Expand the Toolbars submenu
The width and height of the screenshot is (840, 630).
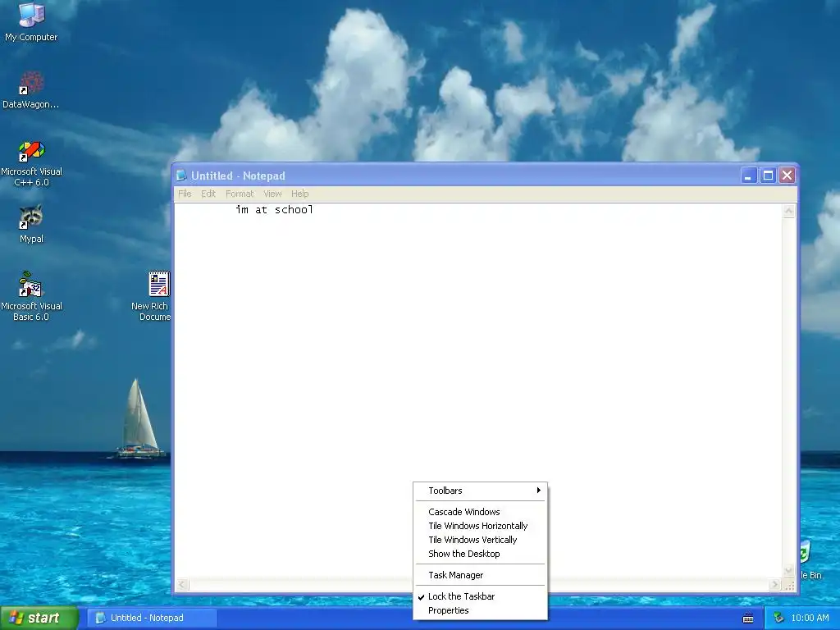pyautogui.click(x=480, y=491)
